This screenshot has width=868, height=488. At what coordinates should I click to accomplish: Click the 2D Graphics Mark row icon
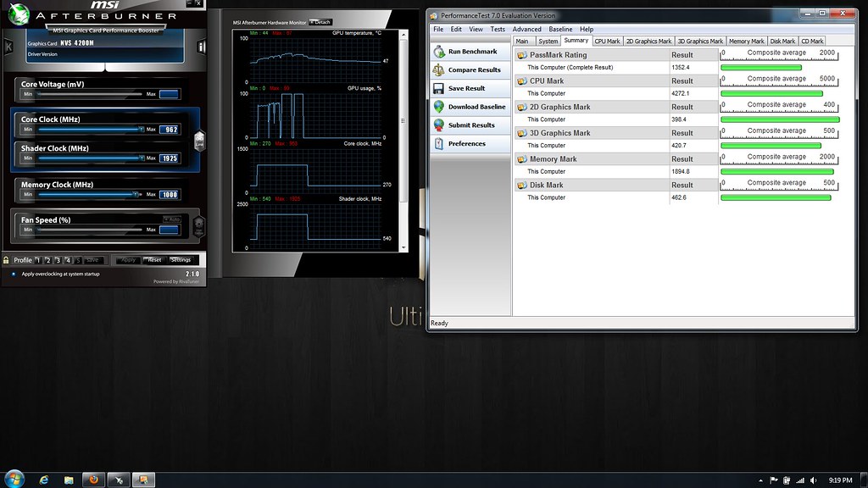coord(521,107)
